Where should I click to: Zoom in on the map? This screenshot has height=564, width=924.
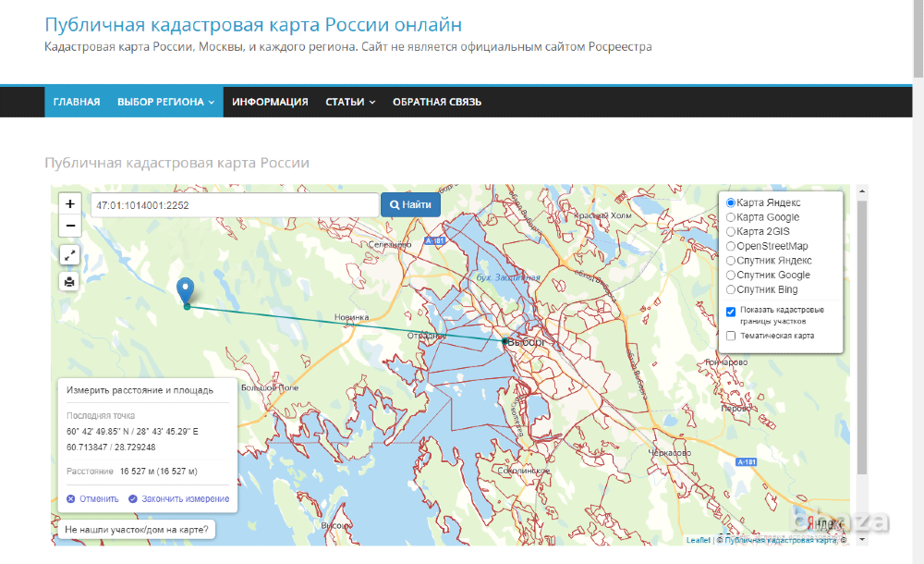70,203
